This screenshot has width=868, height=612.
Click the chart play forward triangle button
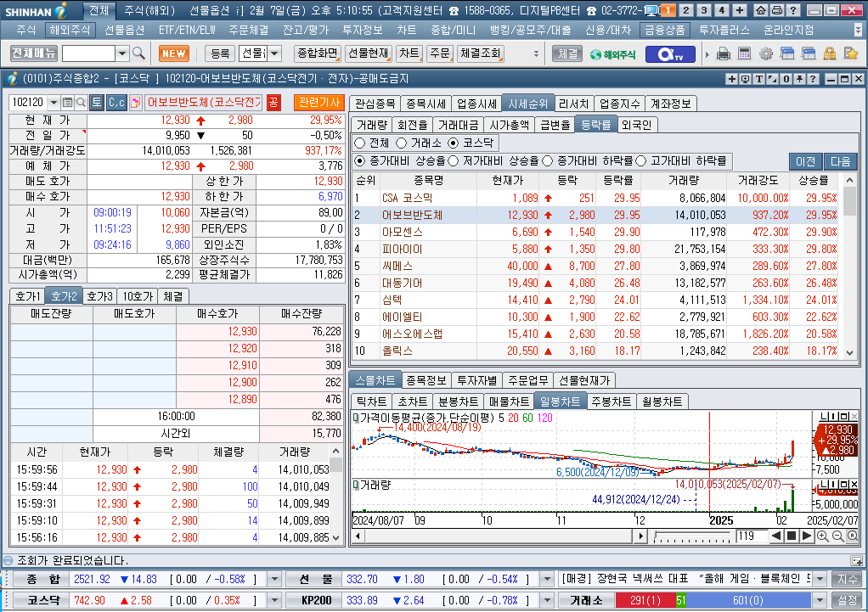(807, 536)
